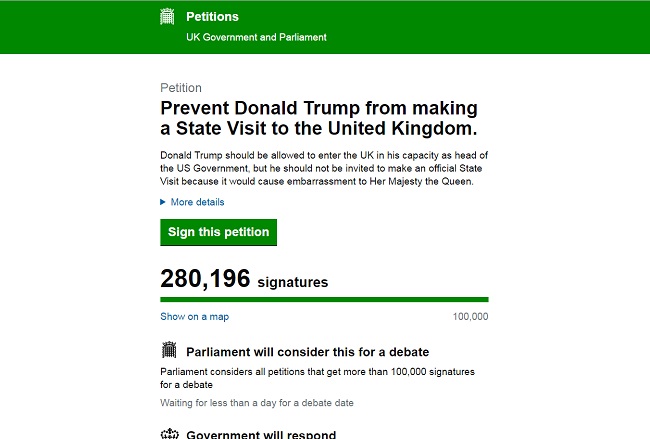Open the Petitions home link
Image resolution: width=650 pixels, height=439 pixels.
point(212,17)
